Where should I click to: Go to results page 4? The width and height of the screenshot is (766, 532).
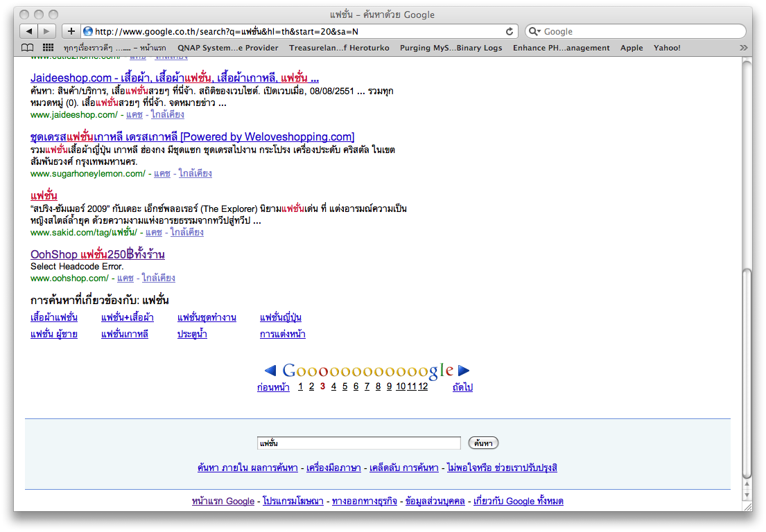[333, 387]
